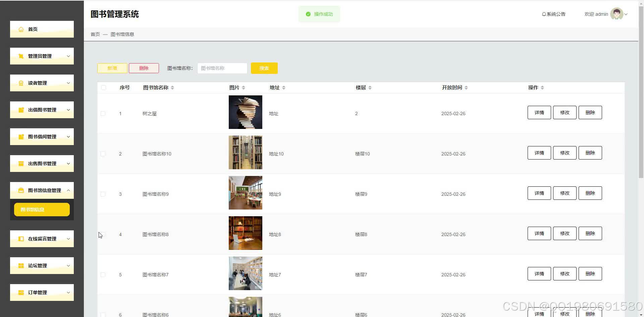
Task: Expand 在线留言管理 with its chevron
Action: (x=68, y=239)
